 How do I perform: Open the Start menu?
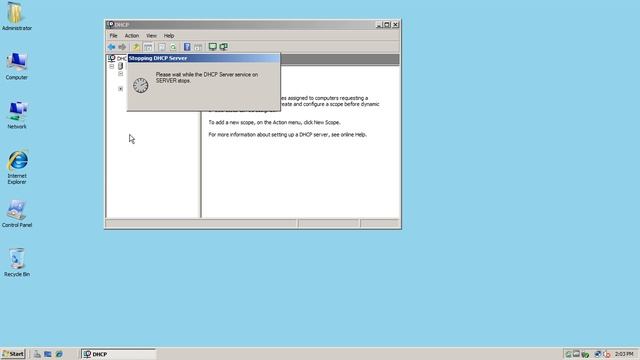pos(13,354)
